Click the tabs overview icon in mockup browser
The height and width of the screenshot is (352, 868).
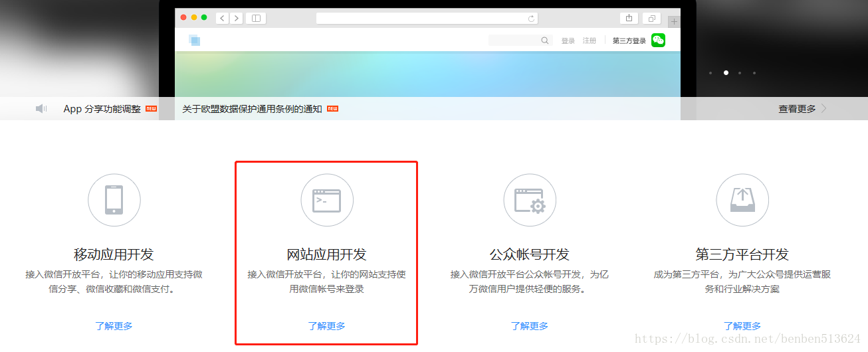[652, 18]
